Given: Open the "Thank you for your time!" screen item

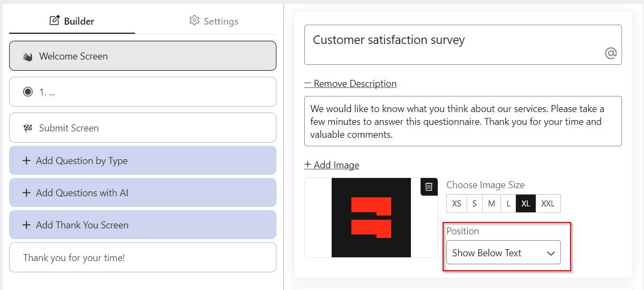Looking at the screenshot, I should tap(143, 258).
